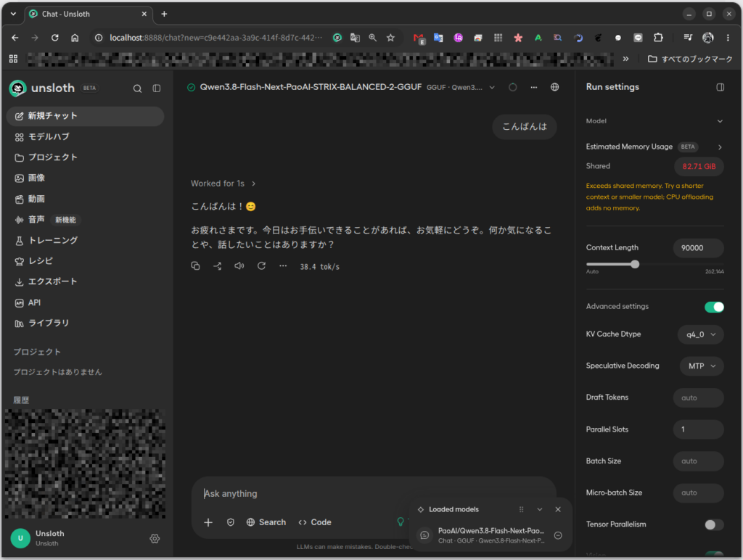
Task: Go to プロジェクト in sidebar menu
Action: (86, 157)
